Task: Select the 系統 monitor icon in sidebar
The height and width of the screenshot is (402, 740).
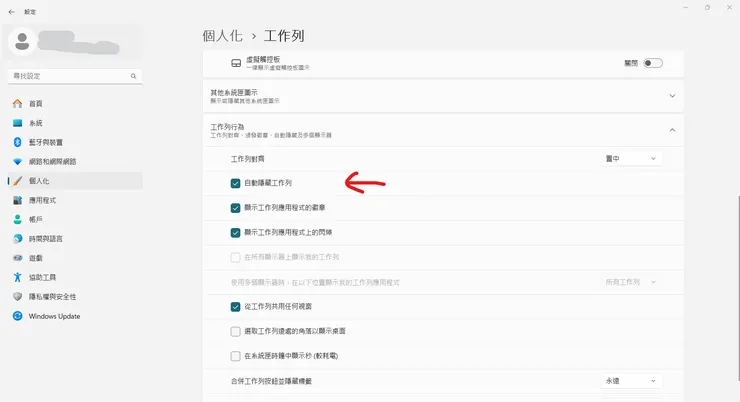Action: click(x=17, y=123)
